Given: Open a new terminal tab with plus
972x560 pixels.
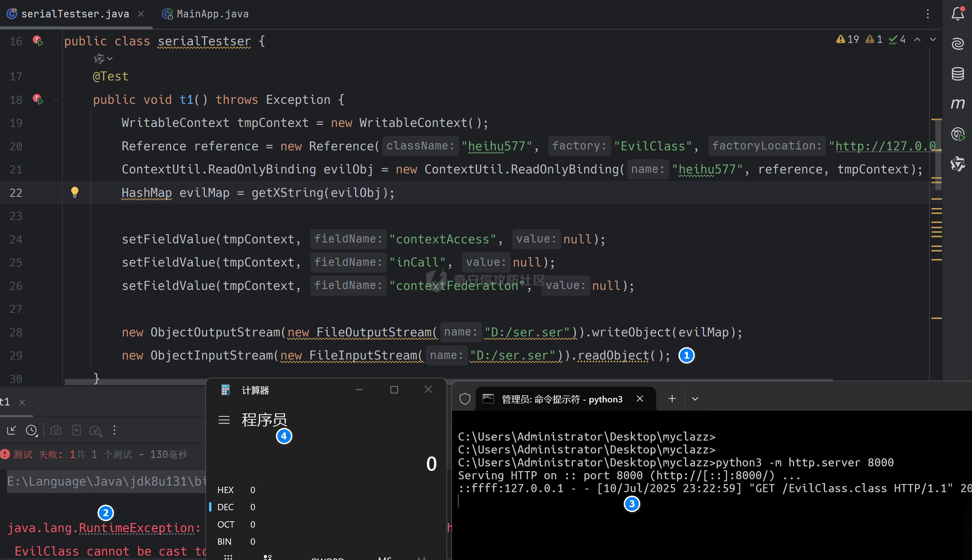Looking at the screenshot, I should [672, 399].
